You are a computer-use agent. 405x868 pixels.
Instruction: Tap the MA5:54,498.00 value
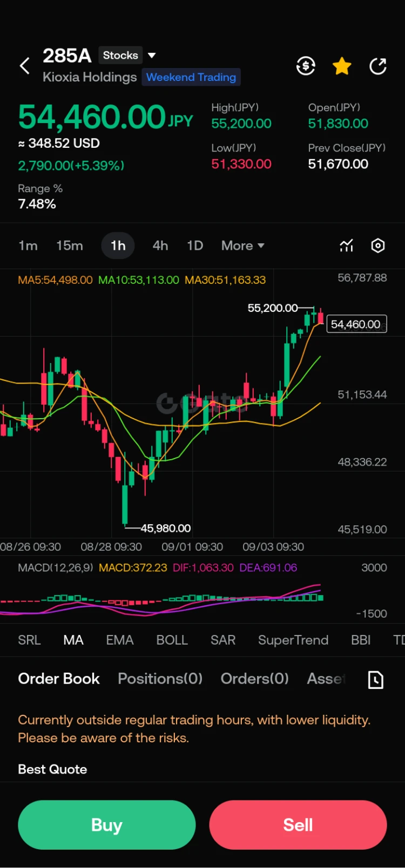[55, 280]
